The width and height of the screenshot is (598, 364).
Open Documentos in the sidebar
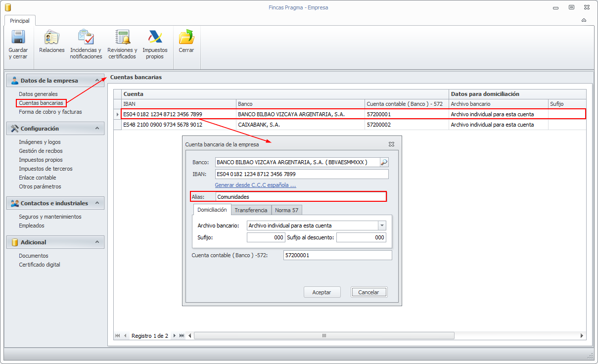[x=34, y=256]
